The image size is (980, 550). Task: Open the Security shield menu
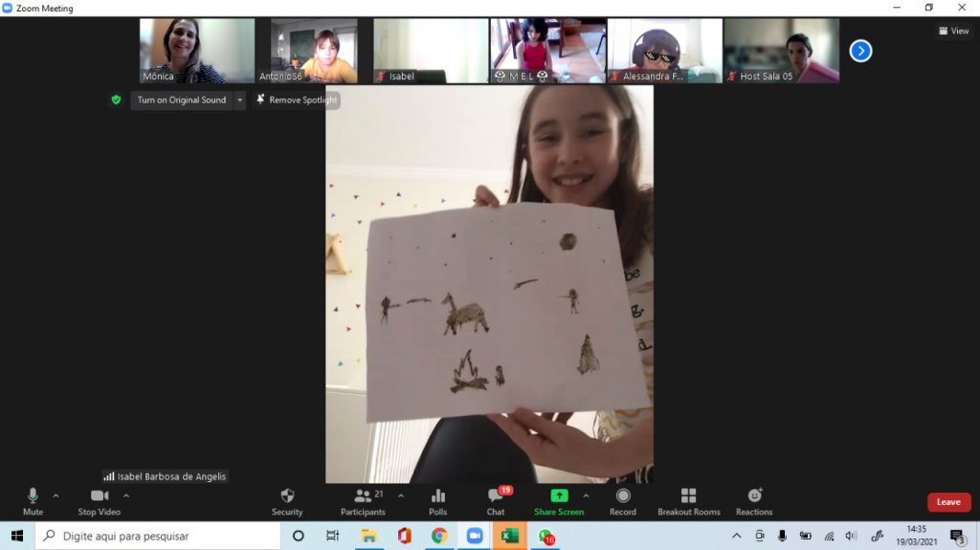(x=287, y=502)
